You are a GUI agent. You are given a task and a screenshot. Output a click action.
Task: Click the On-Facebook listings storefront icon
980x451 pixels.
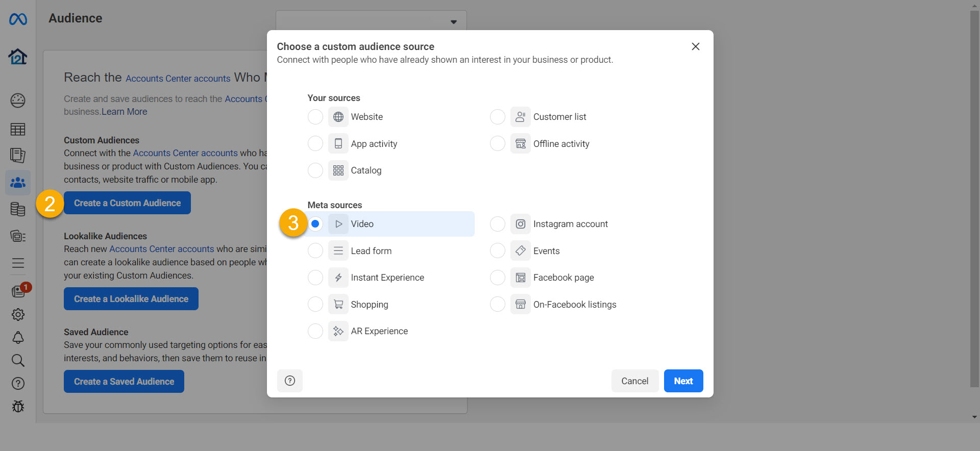(x=521, y=305)
